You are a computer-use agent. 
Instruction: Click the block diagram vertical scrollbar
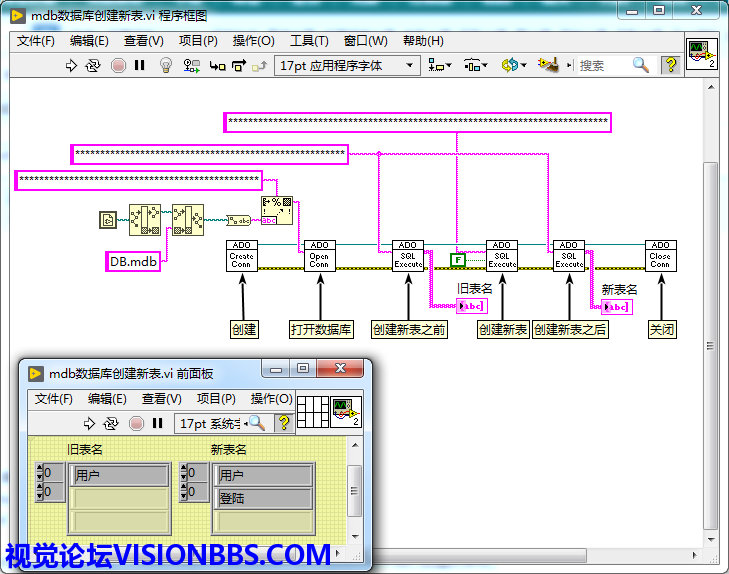[x=710, y=300]
